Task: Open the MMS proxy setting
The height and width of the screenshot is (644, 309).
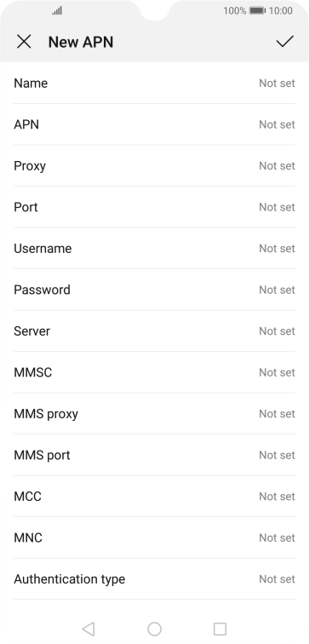Action: tap(154, 414)
